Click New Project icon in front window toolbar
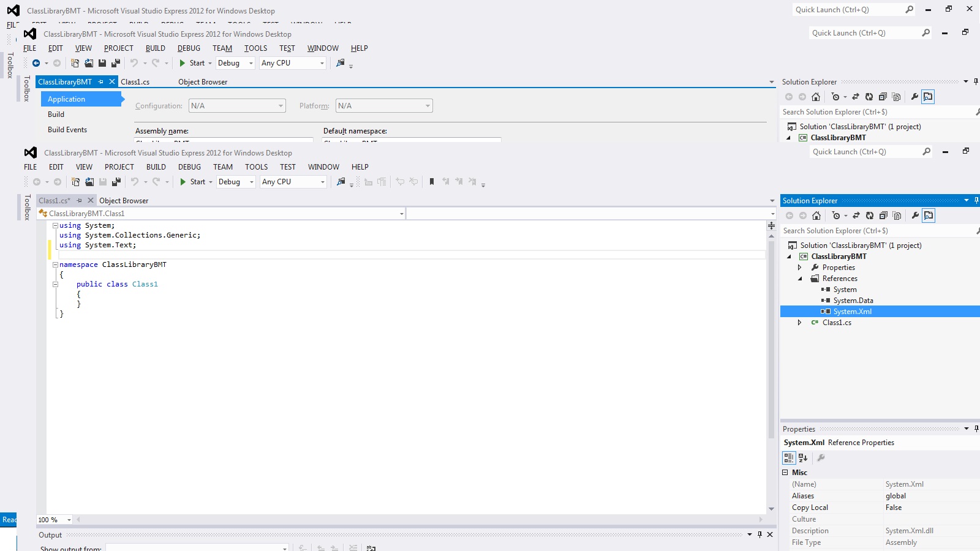980x551 pixels. [x=75, y=182]
